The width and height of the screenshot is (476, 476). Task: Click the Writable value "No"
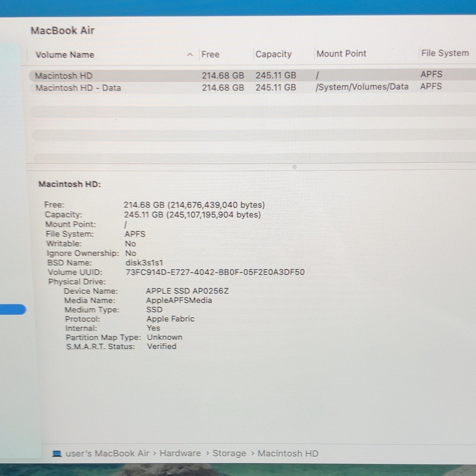pos(130,244)
